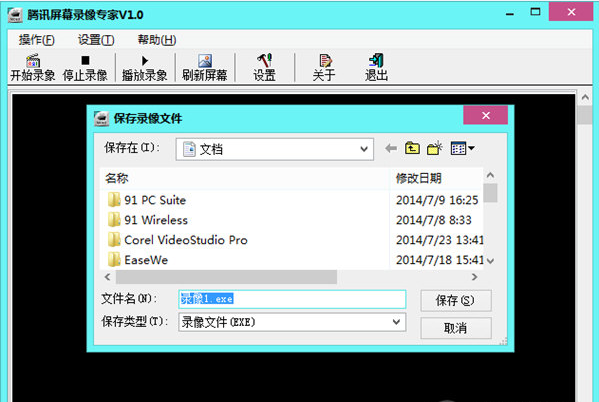
Task: Open the 关于 about toolbar icon
Action: pos(324,68)
